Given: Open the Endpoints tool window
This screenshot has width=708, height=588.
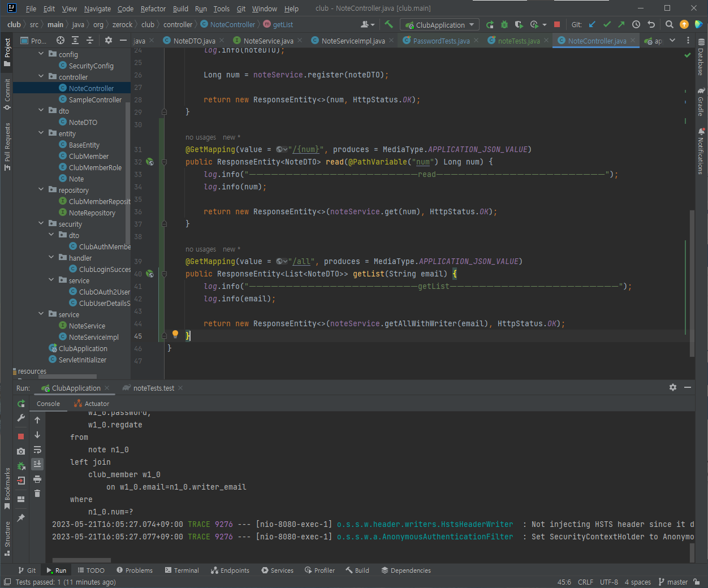Looking at the screenshot, I should click(230, 570).
